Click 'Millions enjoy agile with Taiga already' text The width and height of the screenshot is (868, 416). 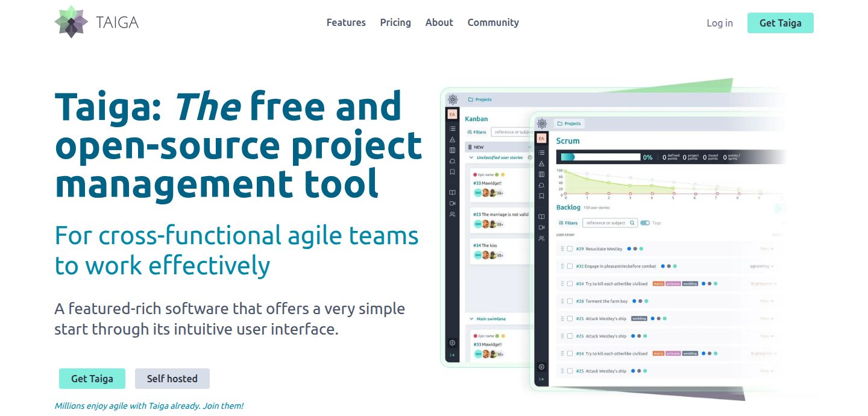point(149,406)
